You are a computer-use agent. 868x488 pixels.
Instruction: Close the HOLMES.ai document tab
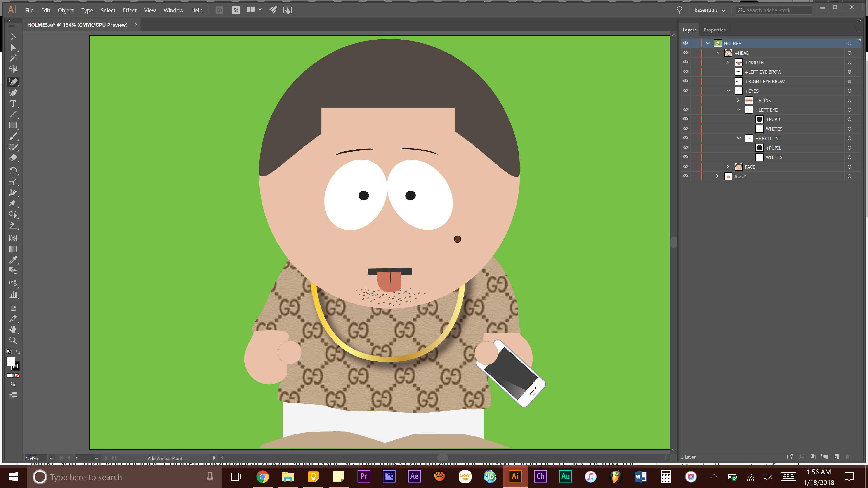pos(136,25)
